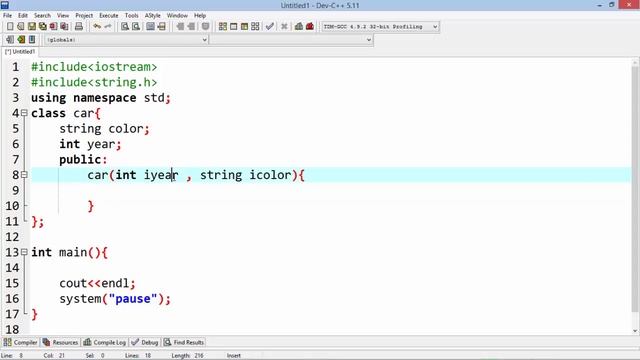Click the 'Length: 216' status bar entry
640x360 pixels.
(187, 356)
